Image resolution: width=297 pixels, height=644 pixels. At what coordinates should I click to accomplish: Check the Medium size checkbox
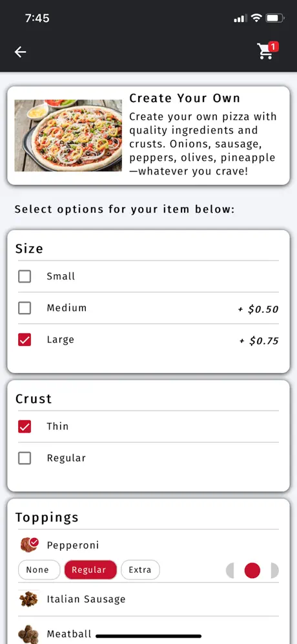25,308
